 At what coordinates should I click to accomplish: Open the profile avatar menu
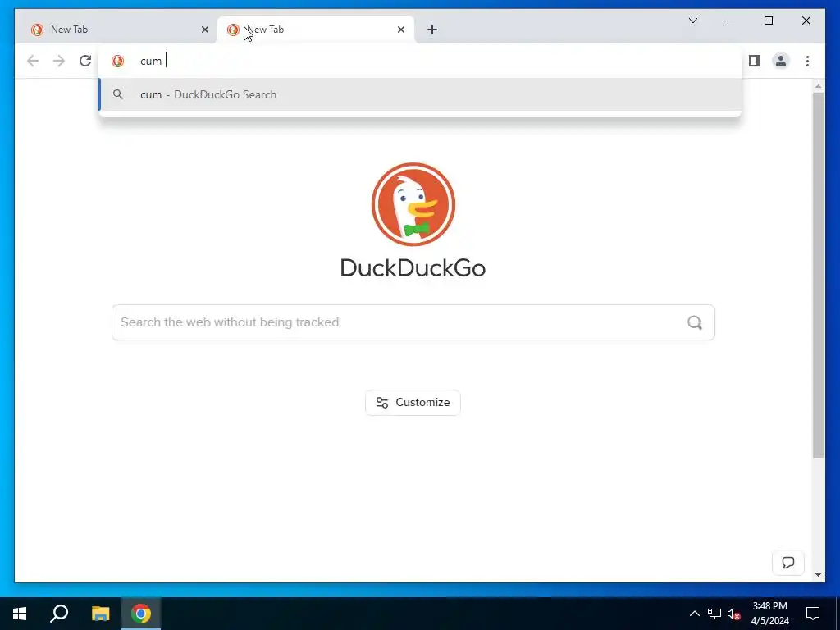pyautogui.click(x=781, y=61)
